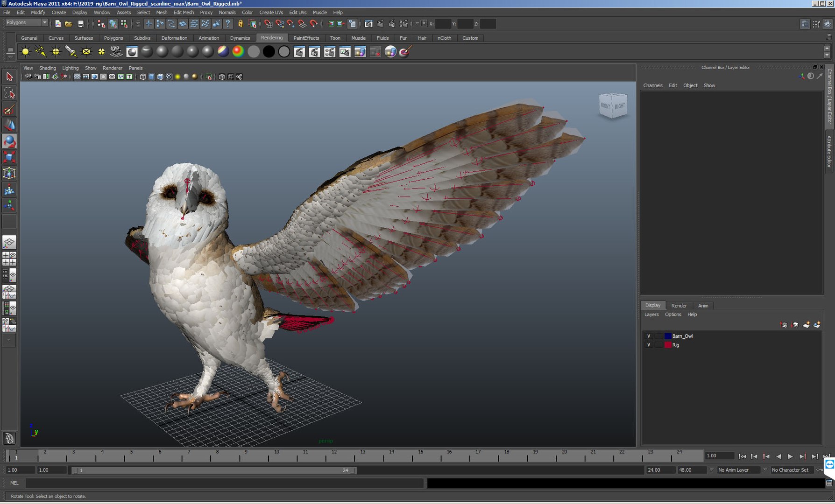Click the Blinn material sphere shelf icon

162,52
